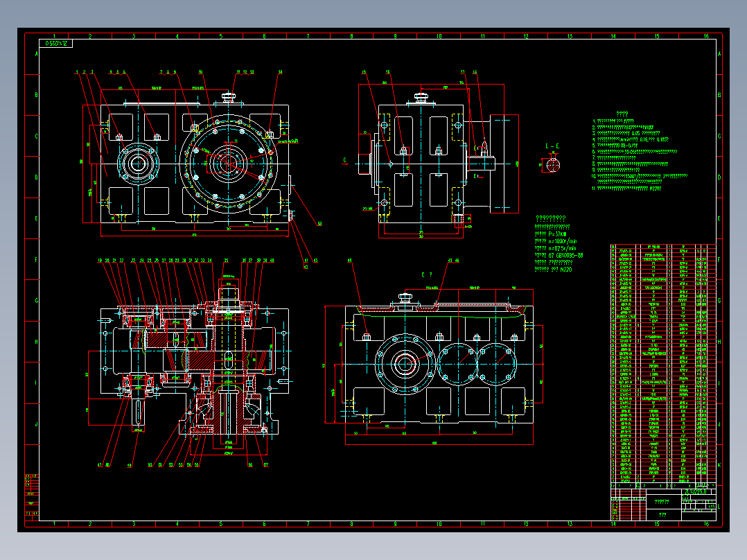
Task: Select the '1500' value in technical note 10
Action: click(x=631, y=176)
